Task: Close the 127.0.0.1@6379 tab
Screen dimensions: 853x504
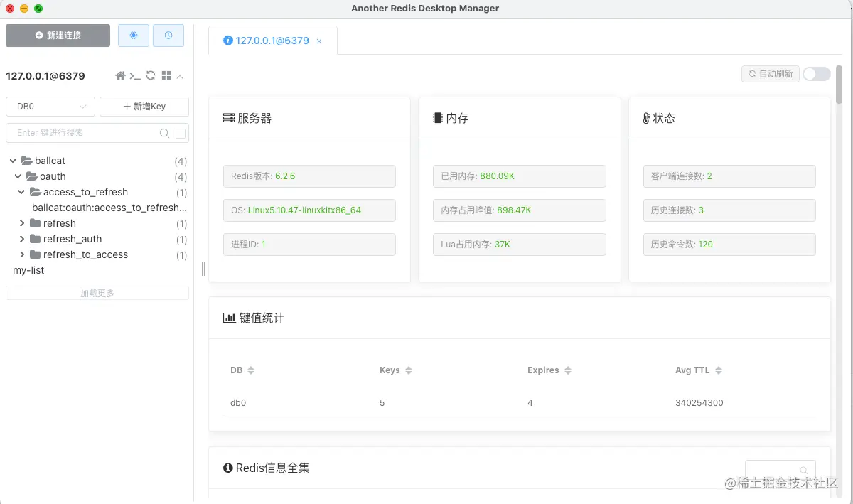Action: (x=319, y=41)
